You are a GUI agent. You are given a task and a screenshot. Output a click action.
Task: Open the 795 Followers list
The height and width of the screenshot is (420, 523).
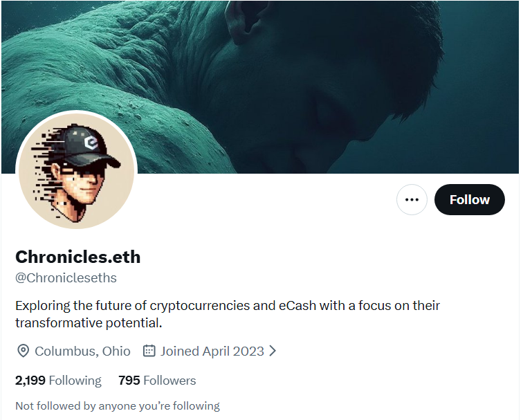pyautogui.click(x=157, y=381)
